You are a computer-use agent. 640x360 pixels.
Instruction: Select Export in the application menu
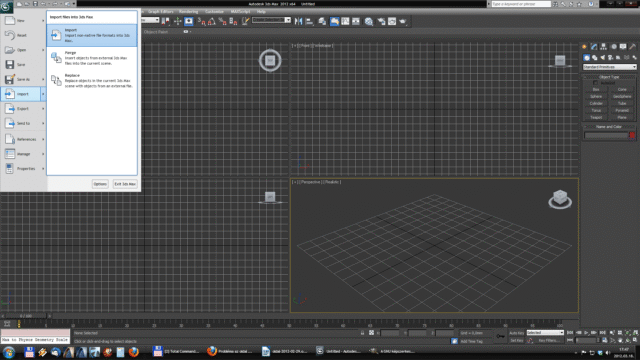click(23, 109)
